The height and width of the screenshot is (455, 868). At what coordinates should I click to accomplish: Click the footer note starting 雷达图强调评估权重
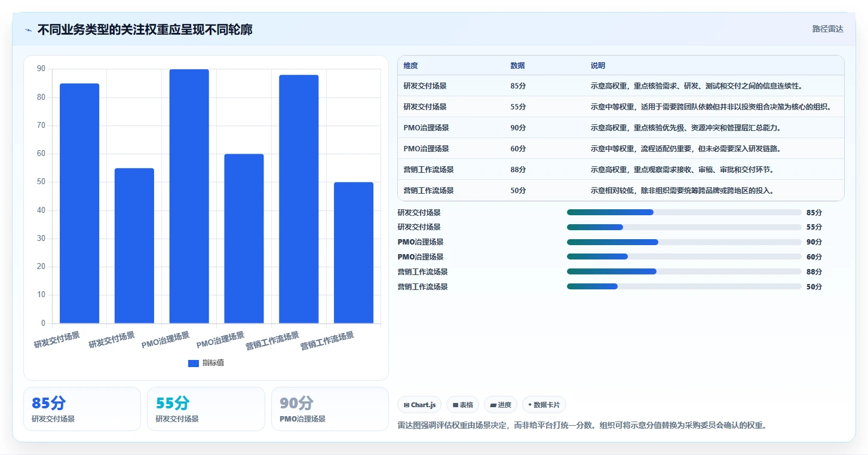point(582,426)
